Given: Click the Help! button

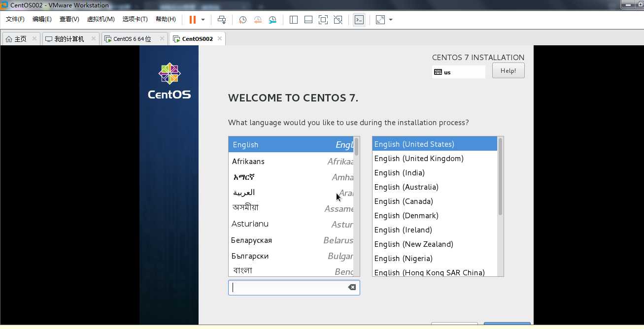Looking at the screenshot, I should tap(508, 70).
